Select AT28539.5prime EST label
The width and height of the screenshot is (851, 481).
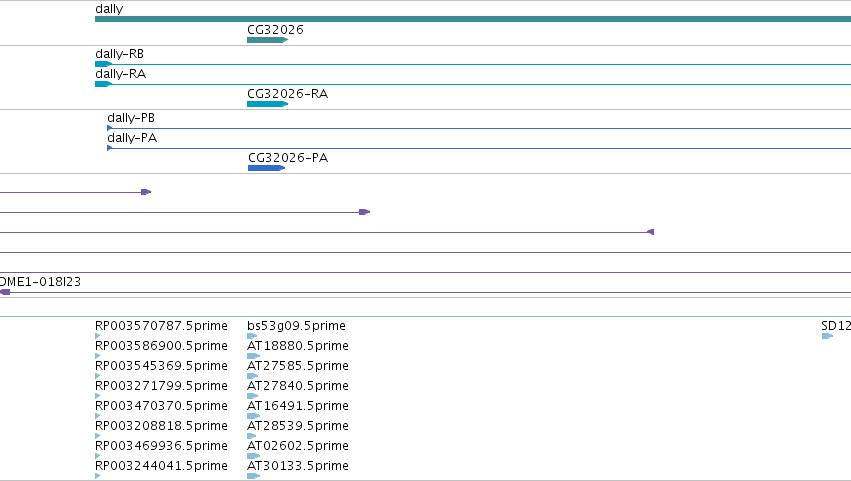(x=298, y=426)
